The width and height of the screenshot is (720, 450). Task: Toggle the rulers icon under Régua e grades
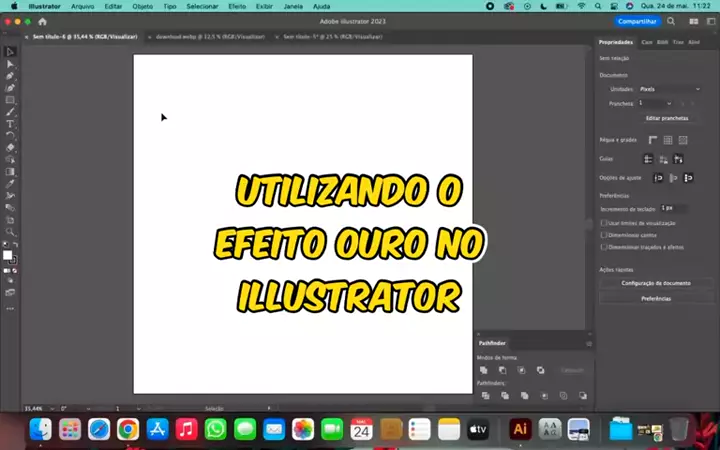tap(652, 140)
